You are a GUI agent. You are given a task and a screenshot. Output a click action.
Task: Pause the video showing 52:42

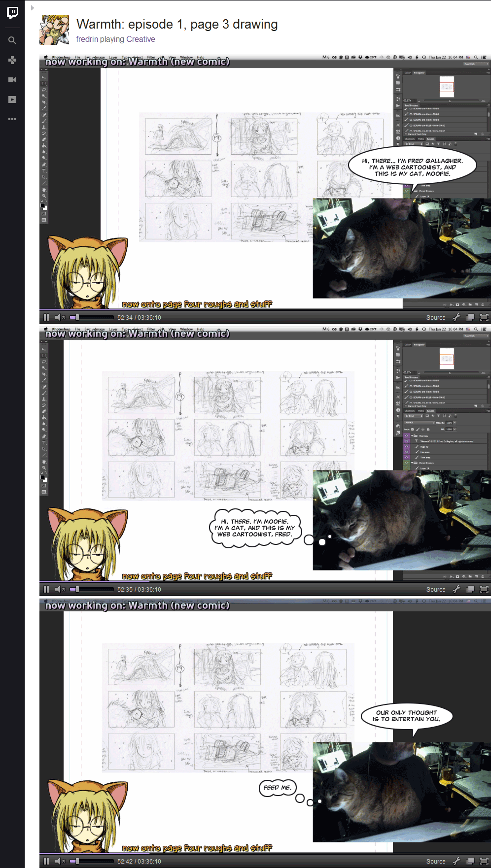pos(46,861)
